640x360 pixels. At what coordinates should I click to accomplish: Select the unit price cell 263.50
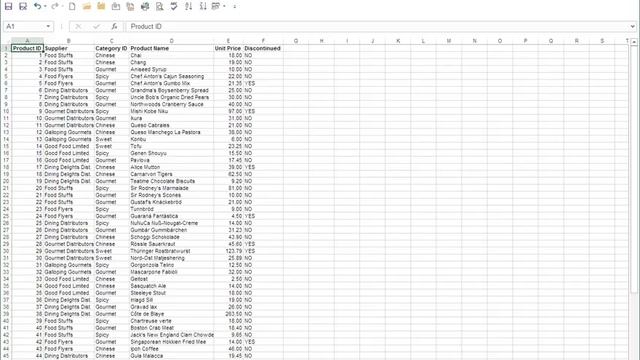228,314
